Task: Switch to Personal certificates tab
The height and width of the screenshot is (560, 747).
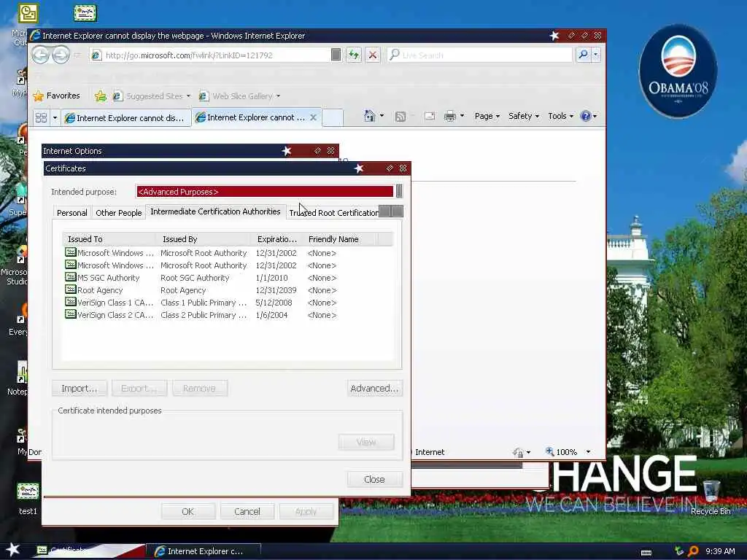Action: point(72,213)
